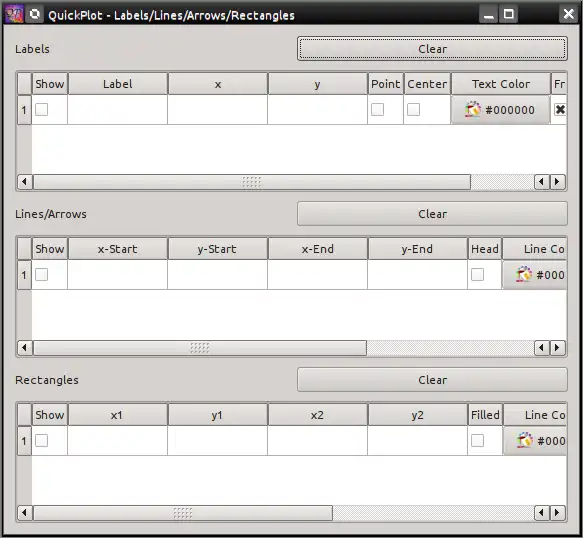The image size is (583, 538).
Task: Clear the Rectangles table
Action: click(432, 380)
